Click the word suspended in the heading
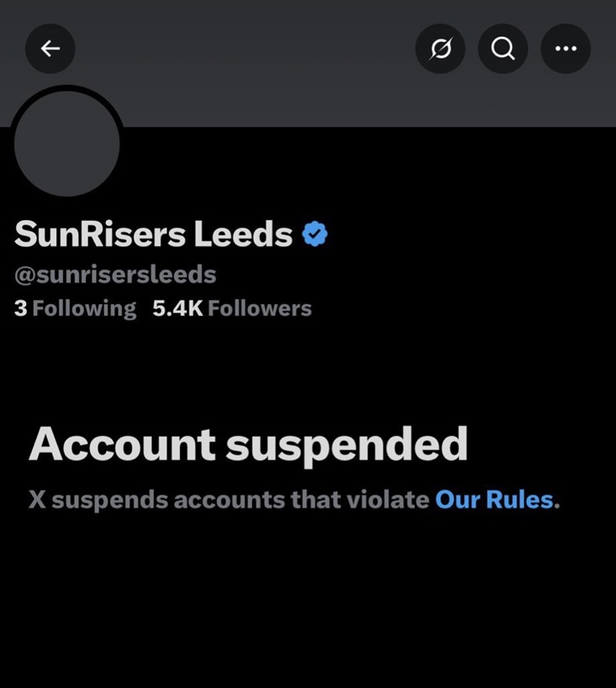 pyautogui.click(x=346, y=444)
